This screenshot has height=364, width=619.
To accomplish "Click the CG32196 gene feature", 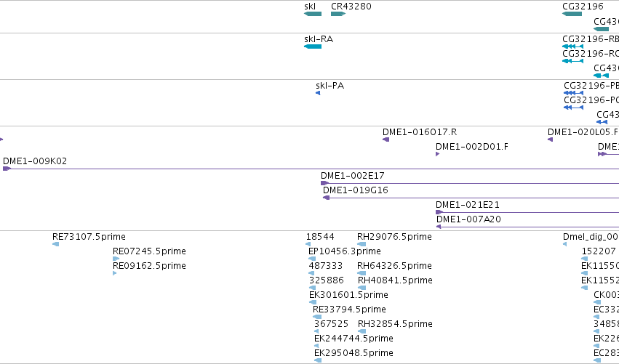I will (572, 14).
